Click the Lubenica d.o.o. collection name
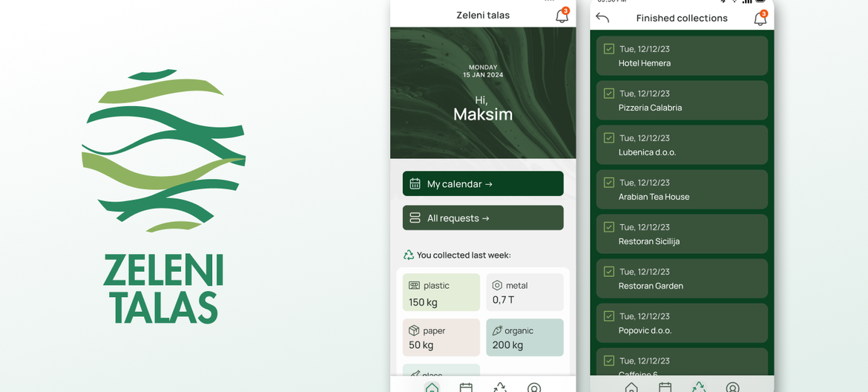868x392 pixels. pos(647,152)
